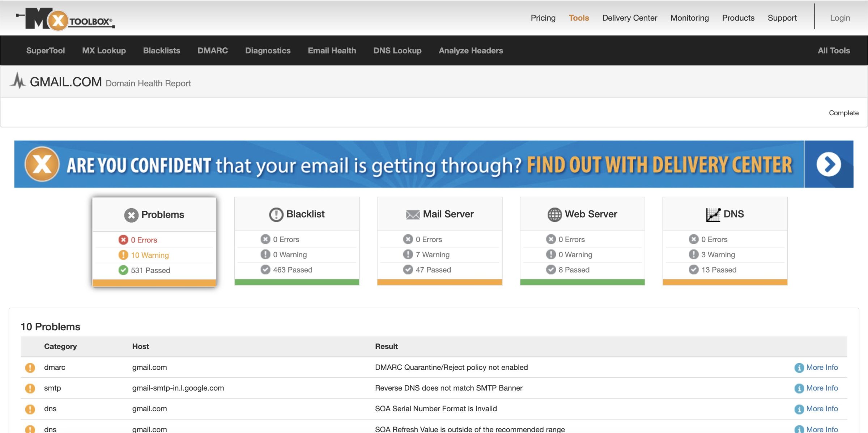Click the Login button
This screenshot has height=433, width=868.
pyautogui.click(x=839, y=17)
